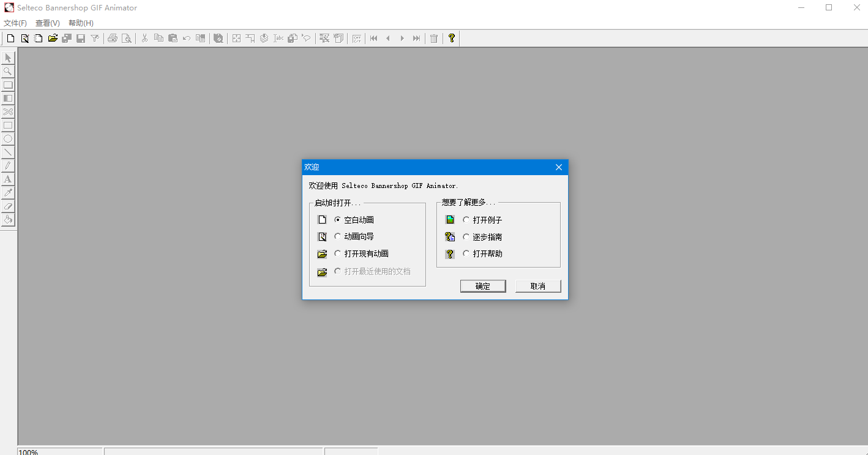868x455 pixels.
Task: Click the new blank animation toolbar icon
Action: (x=10, y=39)
